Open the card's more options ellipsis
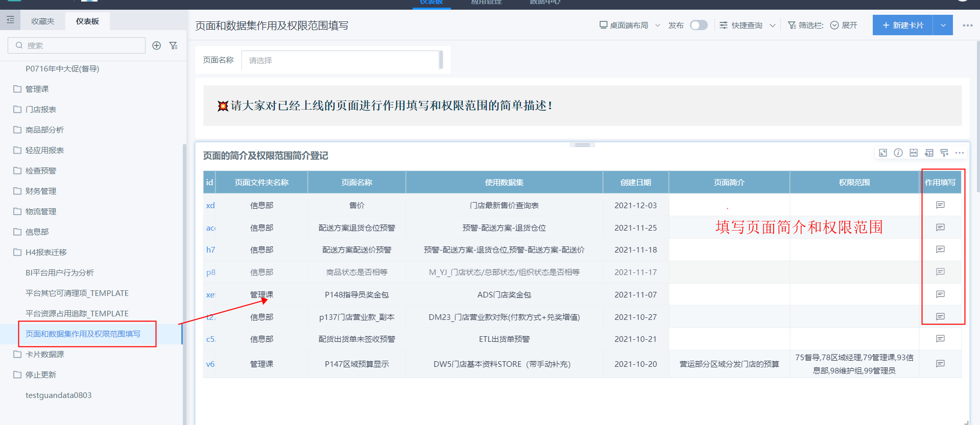This screenshot has width=980, height=425. 960,153
